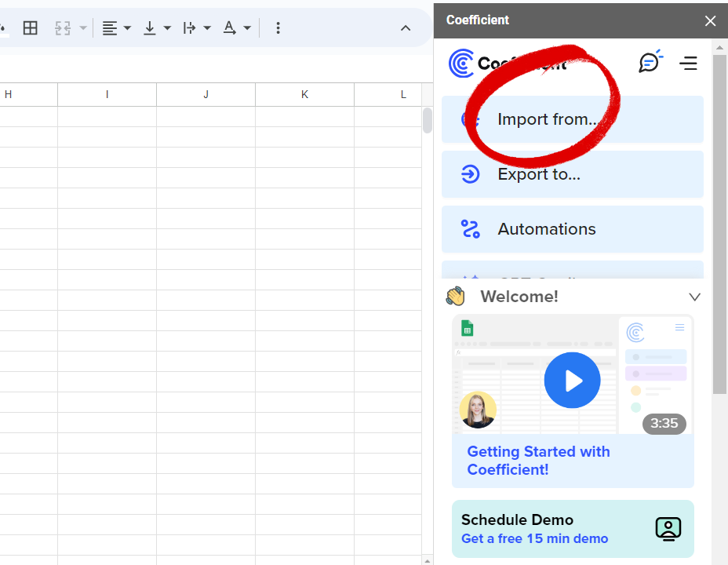This screenshot has width=728, height=565.
Task: Open the Text wrapping dropdown arrow
Action: tap(207, 27)
